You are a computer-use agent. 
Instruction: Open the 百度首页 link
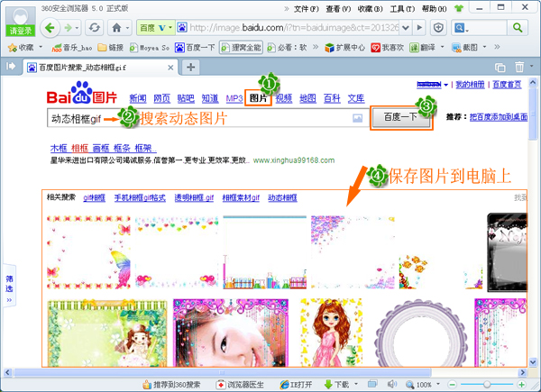coord(507,85)
